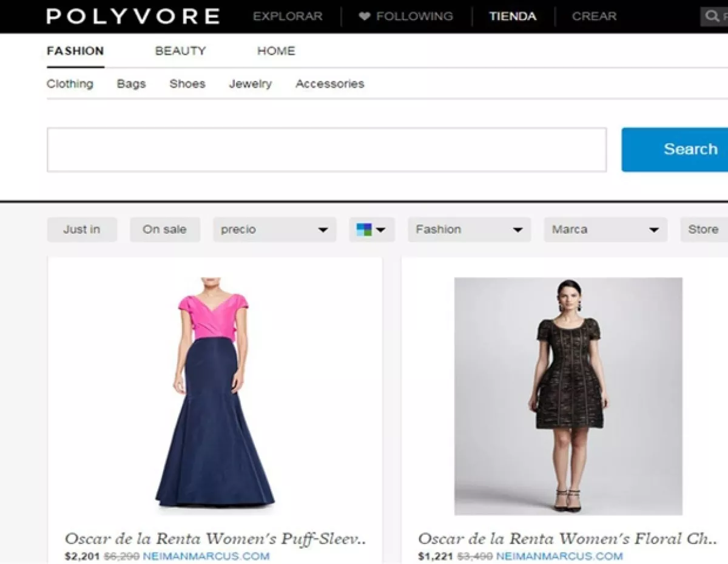Switch to the BEAUTY tab
Screen dimensions: 728x564
coord(181,51)
